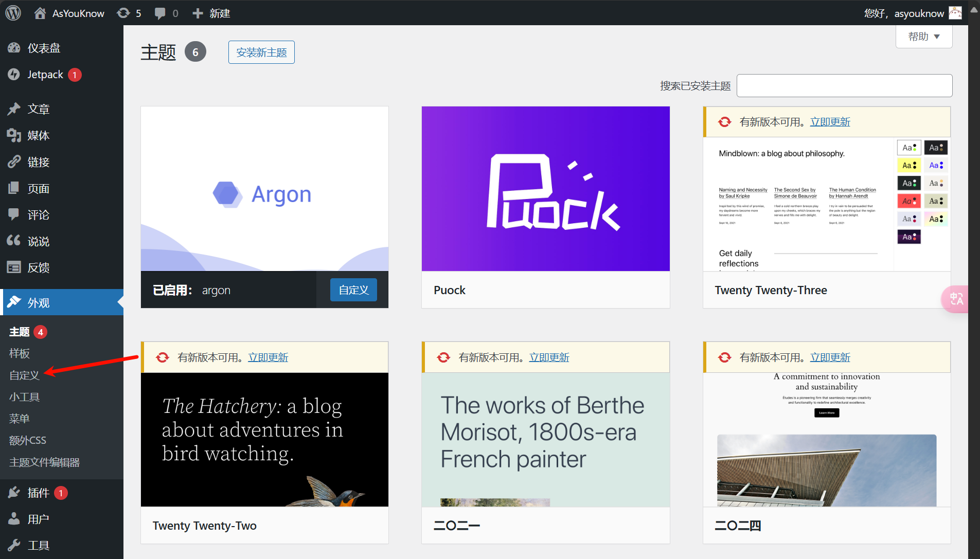980x559 pixels.
Task: Open 自定义 in the sidebar submenu
Action: [x=24, y=375]
